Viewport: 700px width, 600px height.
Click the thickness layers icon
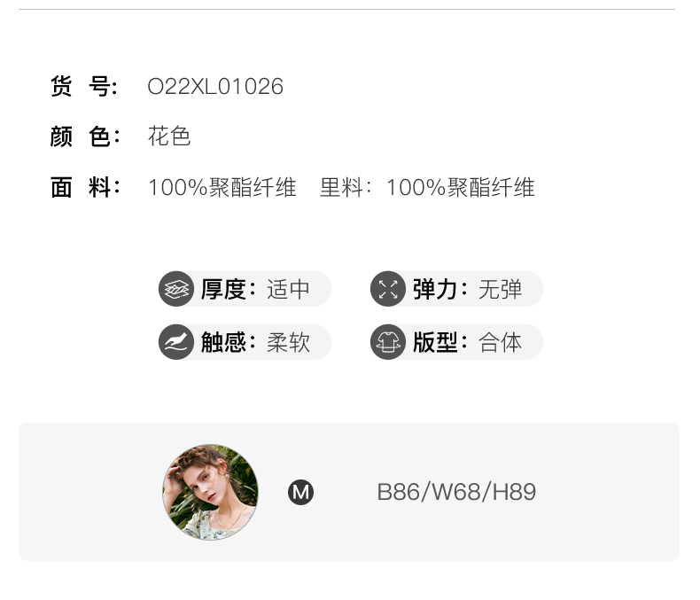pos(176,289)
